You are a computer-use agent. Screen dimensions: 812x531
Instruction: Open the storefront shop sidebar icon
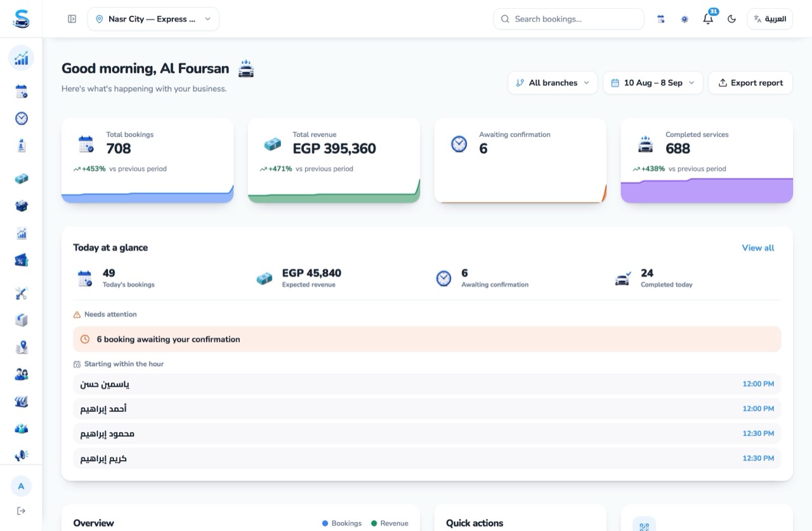point(21,402)
